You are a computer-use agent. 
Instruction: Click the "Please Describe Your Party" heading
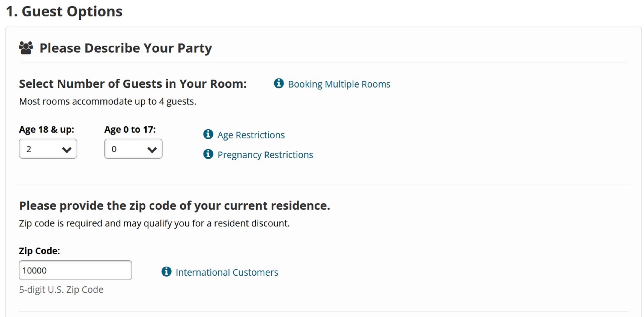point(126,48)
